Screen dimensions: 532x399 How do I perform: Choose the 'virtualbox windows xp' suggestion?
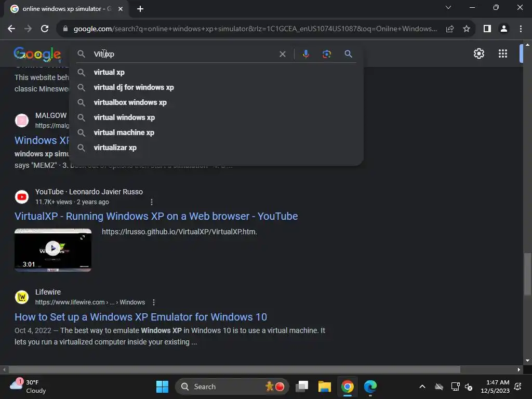pos(217,102)
